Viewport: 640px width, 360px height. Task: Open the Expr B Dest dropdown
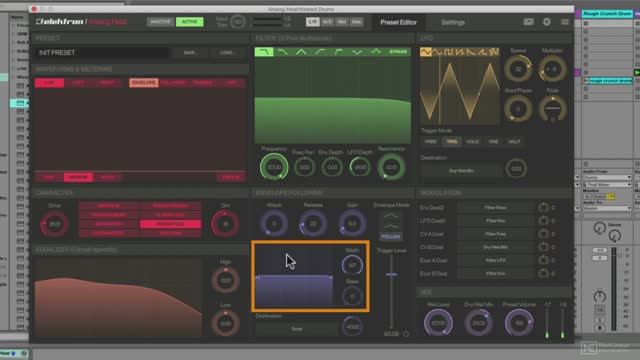[496, 273]
